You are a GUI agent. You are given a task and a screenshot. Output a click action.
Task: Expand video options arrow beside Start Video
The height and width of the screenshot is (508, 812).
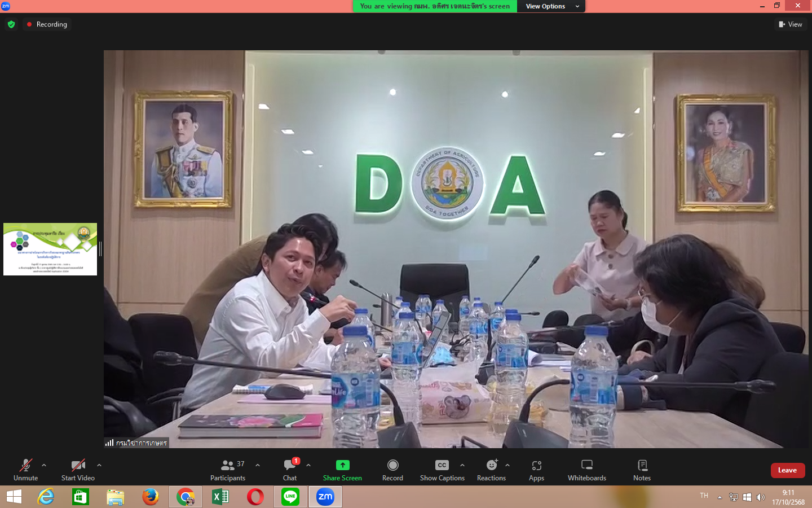[x=99, y=465]
